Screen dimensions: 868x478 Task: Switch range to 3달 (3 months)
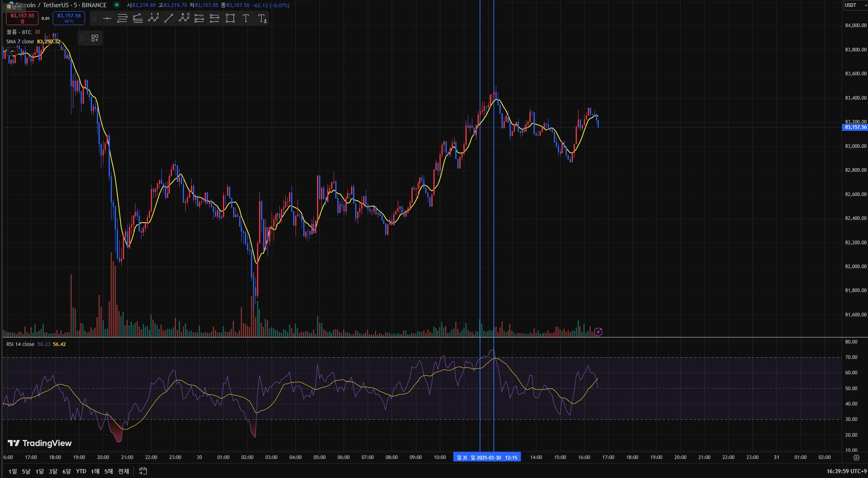[x=53, y=471]
